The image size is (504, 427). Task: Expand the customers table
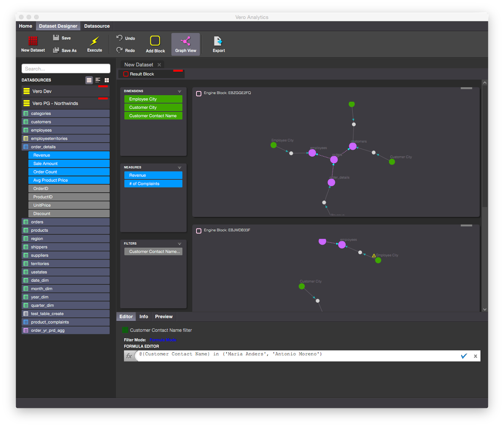(66, 122)
